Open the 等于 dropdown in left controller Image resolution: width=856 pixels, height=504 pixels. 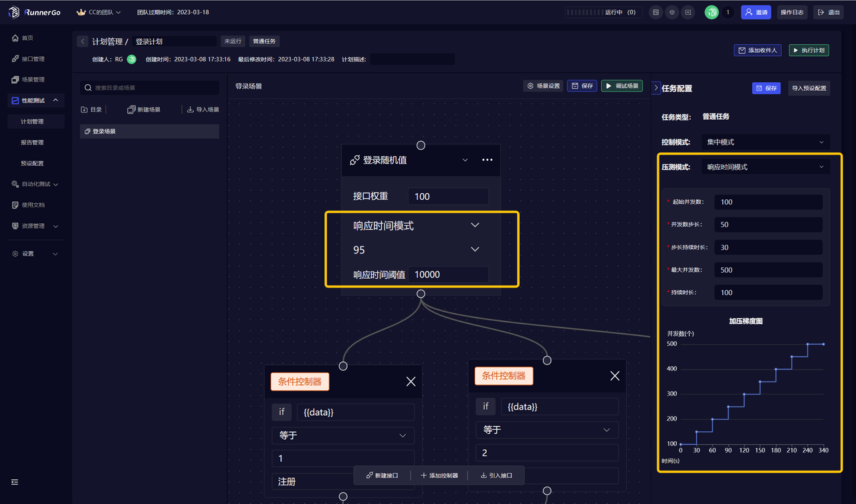pyautogui.click(x=343, y=435)
